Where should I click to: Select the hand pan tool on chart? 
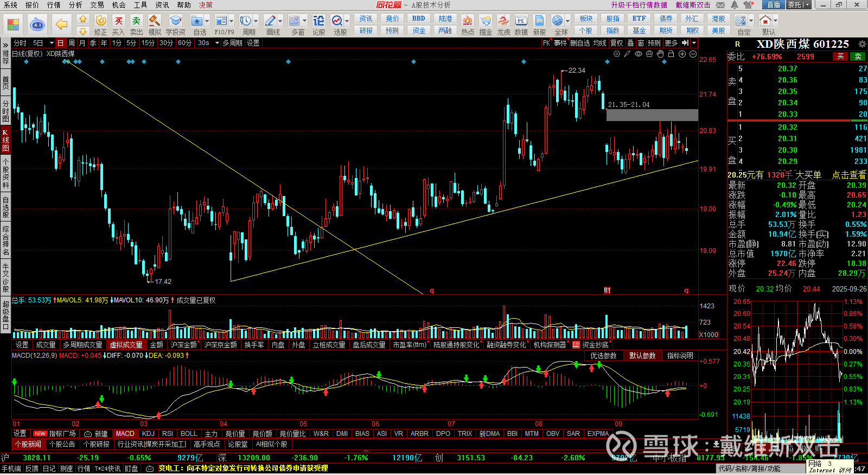pyautogui.click(x=660, y=54)
